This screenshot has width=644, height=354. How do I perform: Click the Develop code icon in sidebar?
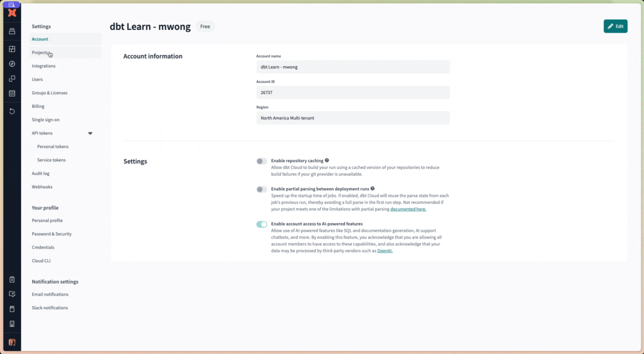coord(12,79)
